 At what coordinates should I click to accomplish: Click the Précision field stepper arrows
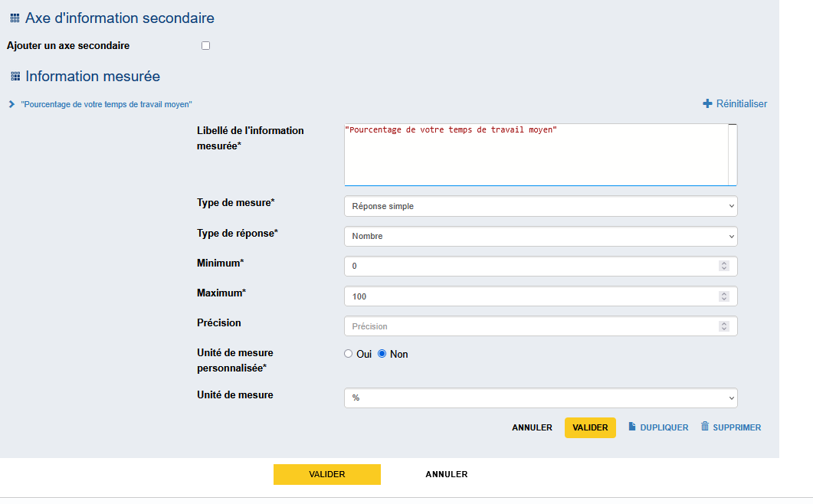[723, 326]
